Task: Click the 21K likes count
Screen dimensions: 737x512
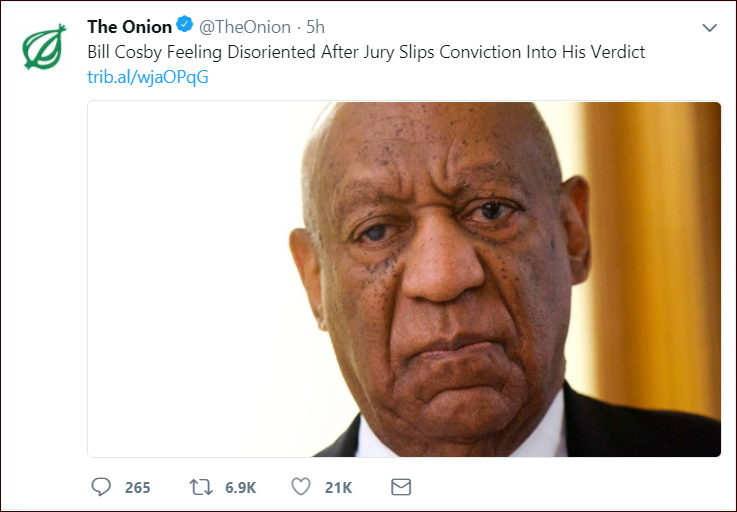Action: [x=338, y=488]
